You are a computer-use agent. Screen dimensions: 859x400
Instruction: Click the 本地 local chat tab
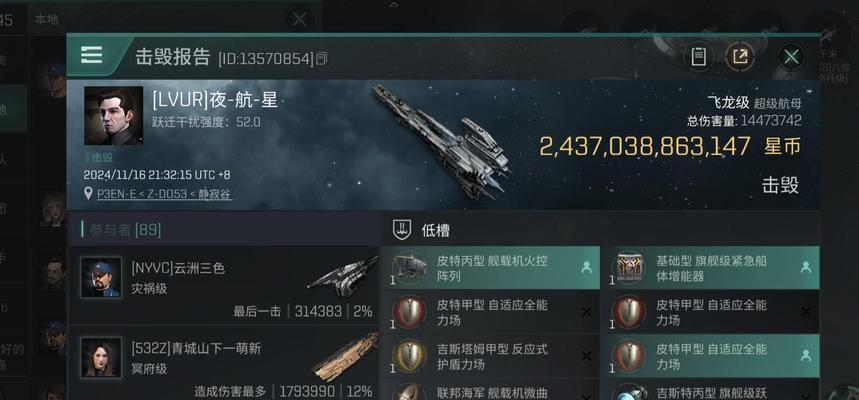[x=47, y=20]
